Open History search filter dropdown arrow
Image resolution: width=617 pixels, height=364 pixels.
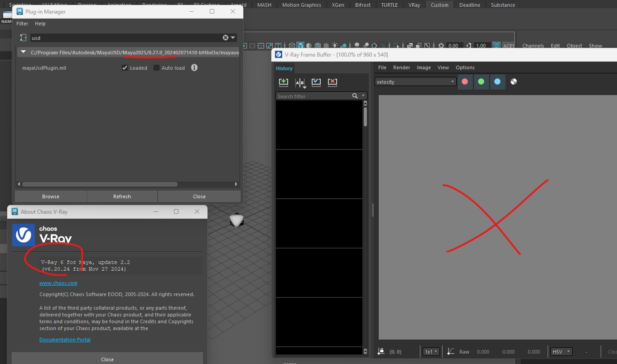coord(363,96)
